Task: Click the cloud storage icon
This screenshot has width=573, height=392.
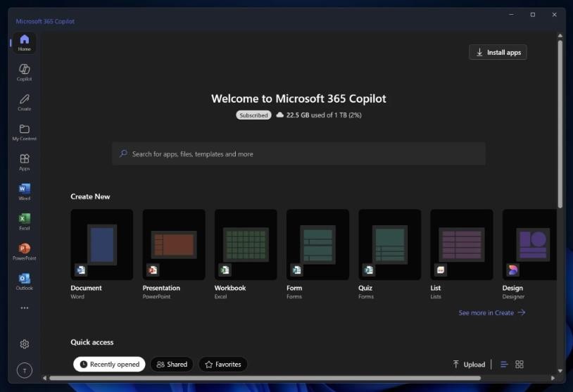Action: coord(279,115)
